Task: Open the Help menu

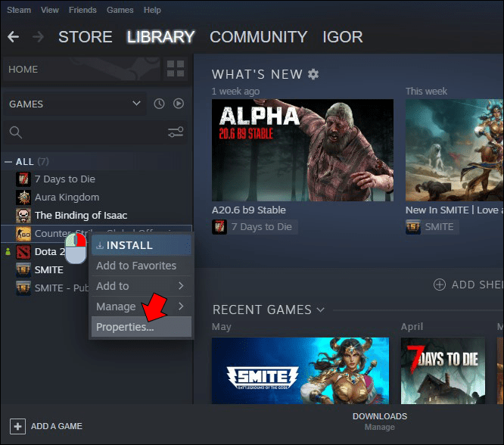Action: coord(152,10)
